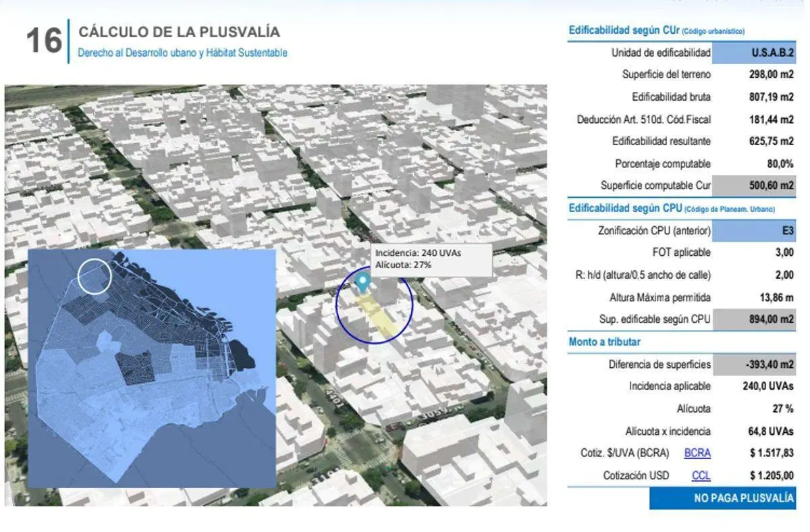
Task: Click the 'Alícuota x incidencia' label
Action: (x=668, y=431)
